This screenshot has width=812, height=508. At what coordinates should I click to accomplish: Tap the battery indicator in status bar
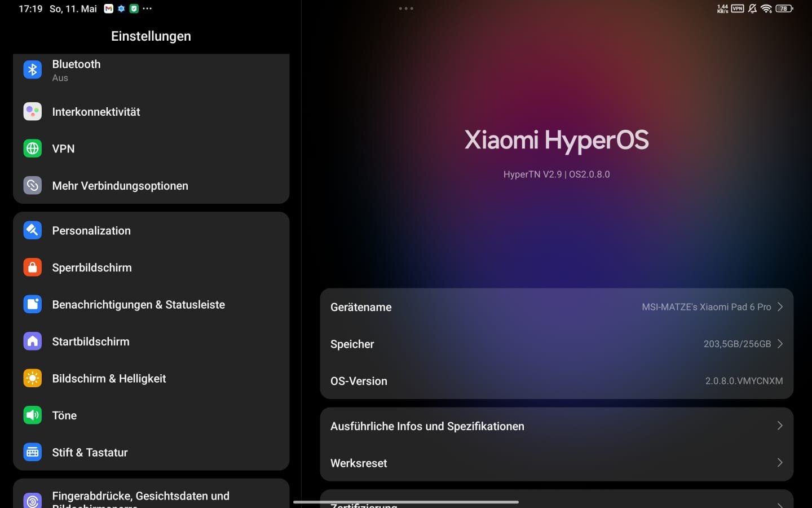(x=784, y=8)
